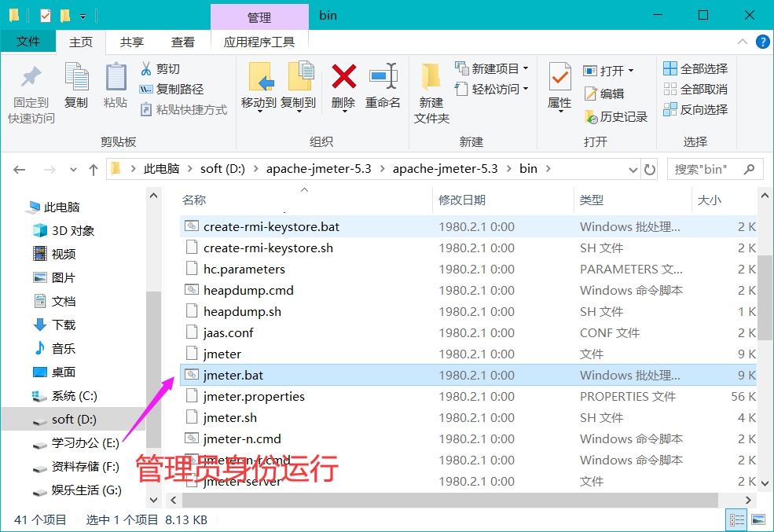The image size is (774, 532).
Task: Click the 全部选择 (Select all) icon
Action: click(x=670, y=68)
